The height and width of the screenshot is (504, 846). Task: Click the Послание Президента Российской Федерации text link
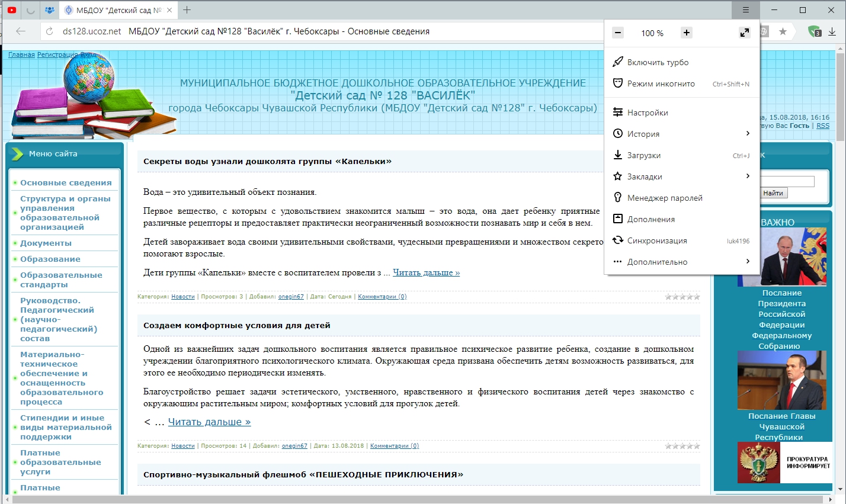tap(781, 320)
